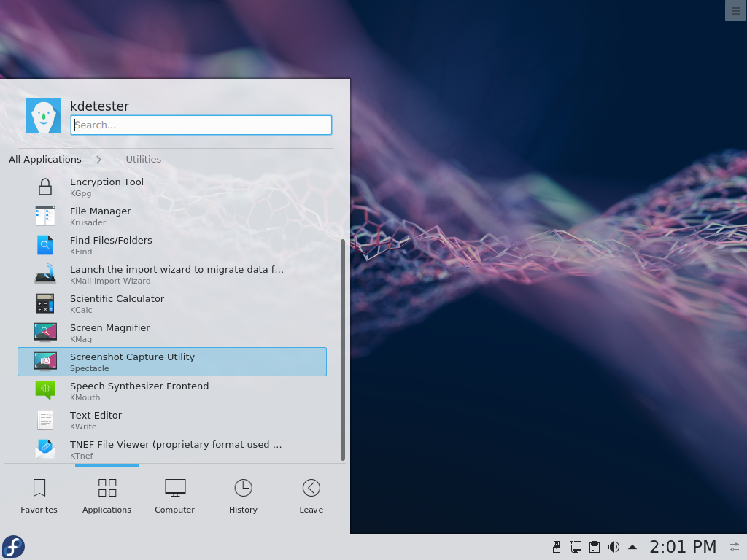Click the kdetester user avatar

pyautogui.click(x=44, y=116)
